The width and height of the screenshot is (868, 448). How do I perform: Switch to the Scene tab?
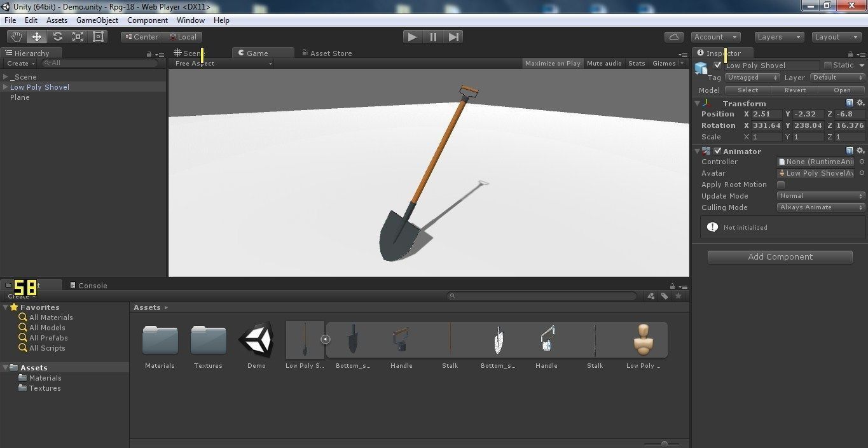[191, 53]
